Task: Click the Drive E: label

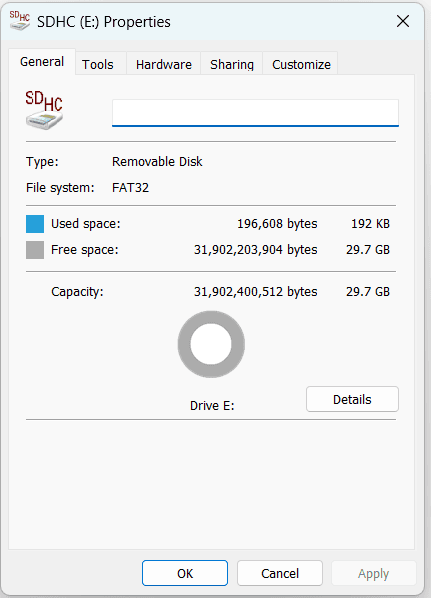Action: click(x=212, y=405)
